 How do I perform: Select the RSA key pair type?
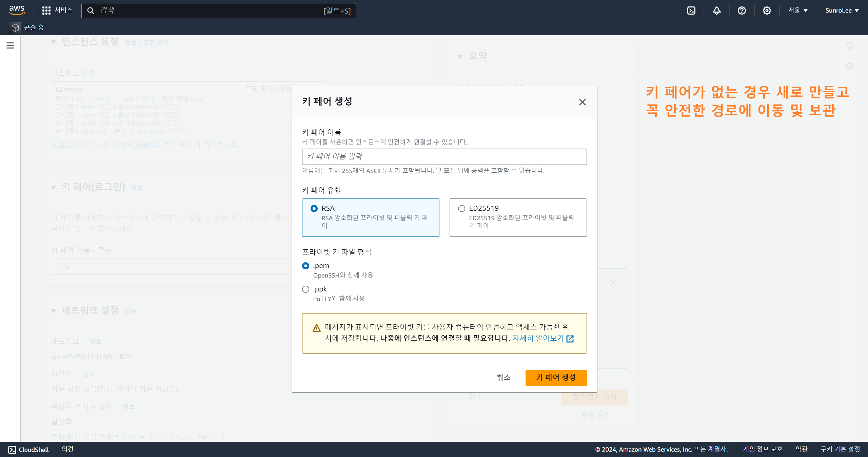click(314, 208)
